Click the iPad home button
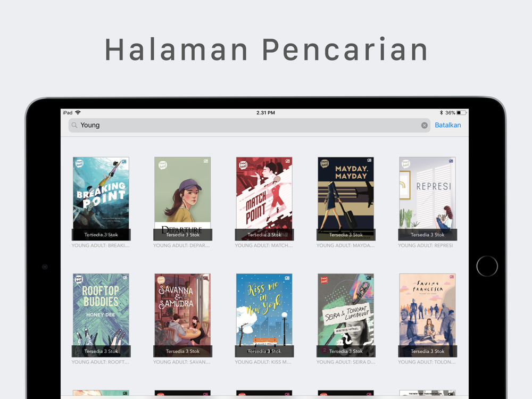 click(487, 266)
